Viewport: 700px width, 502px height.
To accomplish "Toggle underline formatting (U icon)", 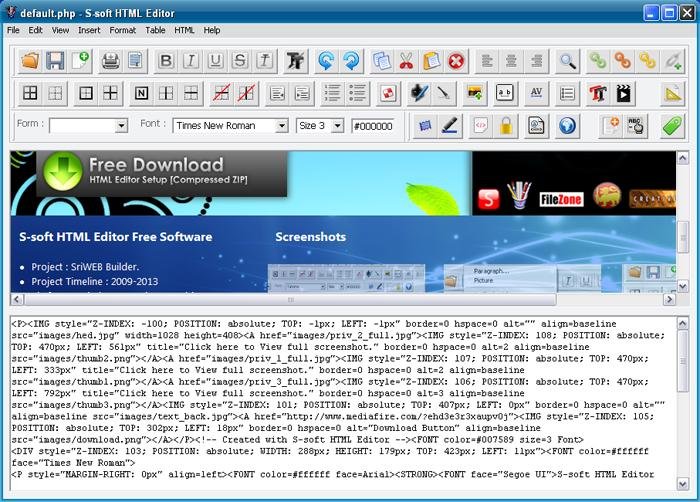I will pos(216,60).
